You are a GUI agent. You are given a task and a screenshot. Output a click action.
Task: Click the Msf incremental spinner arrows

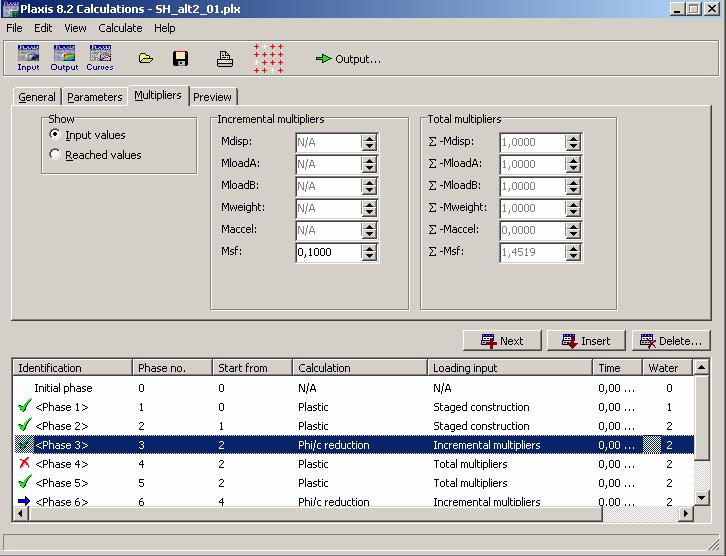[369, 252]
